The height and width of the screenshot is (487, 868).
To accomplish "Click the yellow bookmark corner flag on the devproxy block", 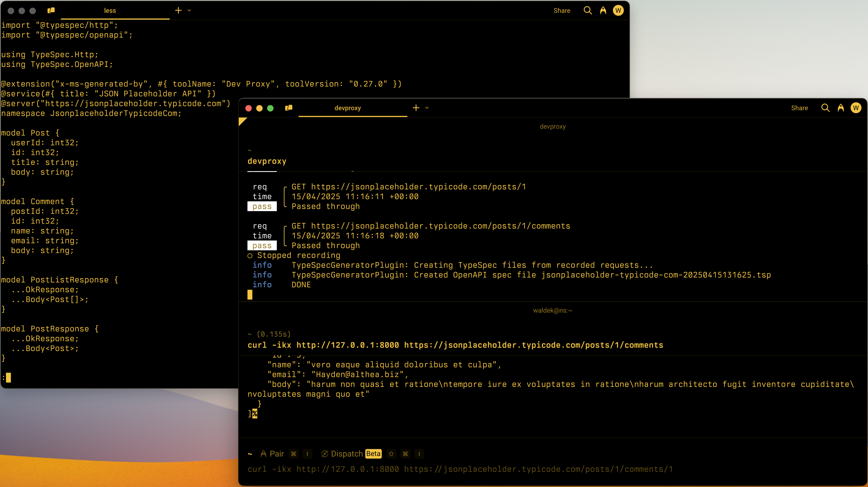I will (x=241, y=121).
